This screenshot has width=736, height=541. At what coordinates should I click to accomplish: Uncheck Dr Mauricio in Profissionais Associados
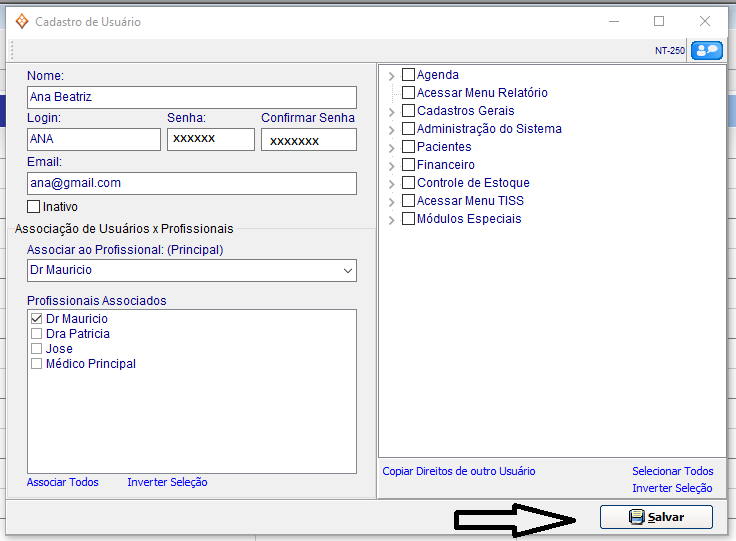click(37, 319)
